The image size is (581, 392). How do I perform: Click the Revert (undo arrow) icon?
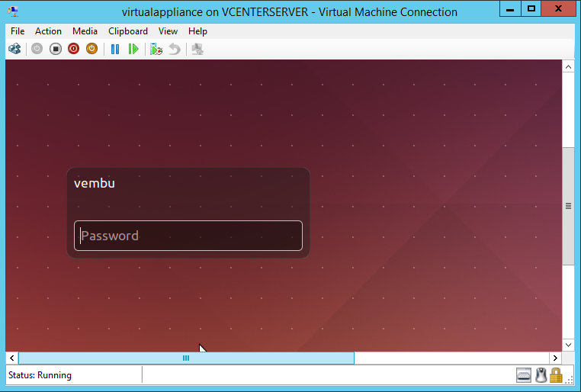(x=175, y=49)
